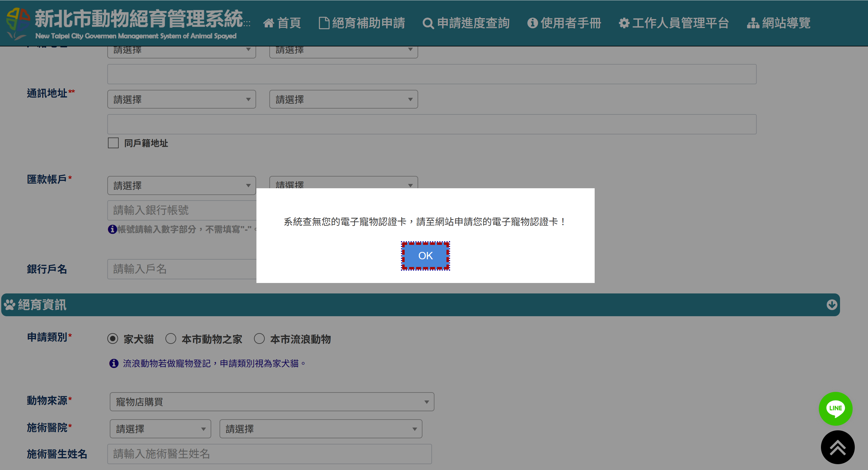Open the LINE chat bubble icon
This screenshot has height=470, width=868.
tap(835, 408)
